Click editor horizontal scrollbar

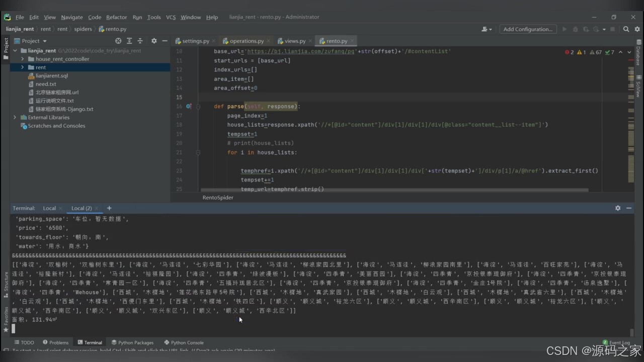tap(394, 190)
